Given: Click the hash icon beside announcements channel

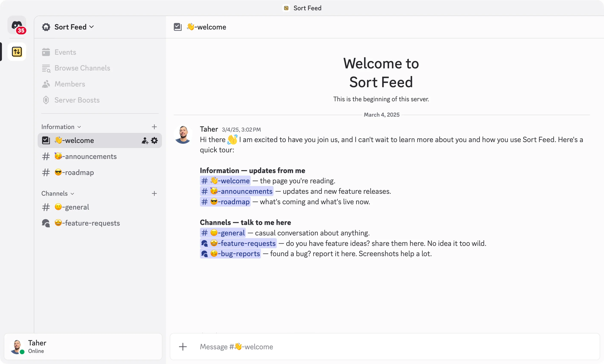Looking at the screenshot, I should (x=46, y=156).
